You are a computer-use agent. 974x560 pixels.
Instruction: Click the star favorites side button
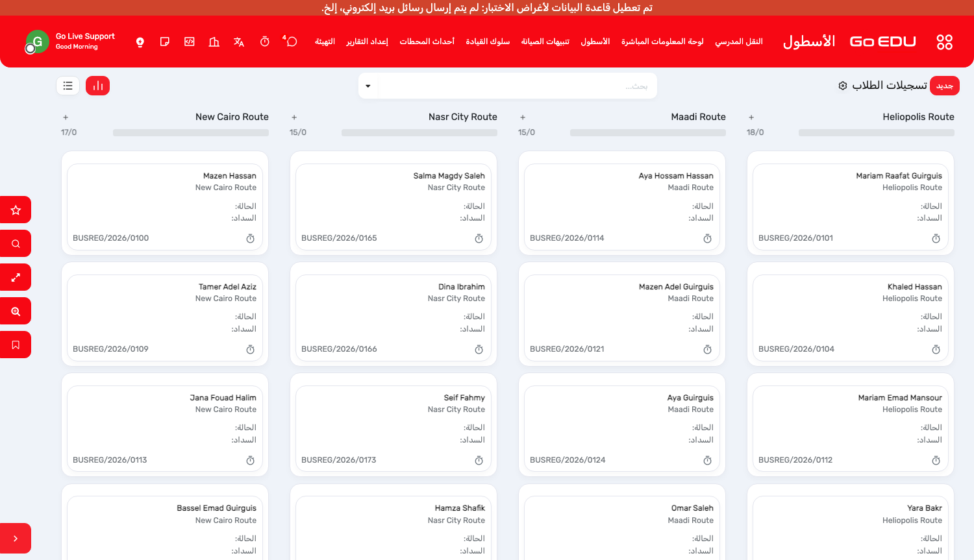click(16, 210)
